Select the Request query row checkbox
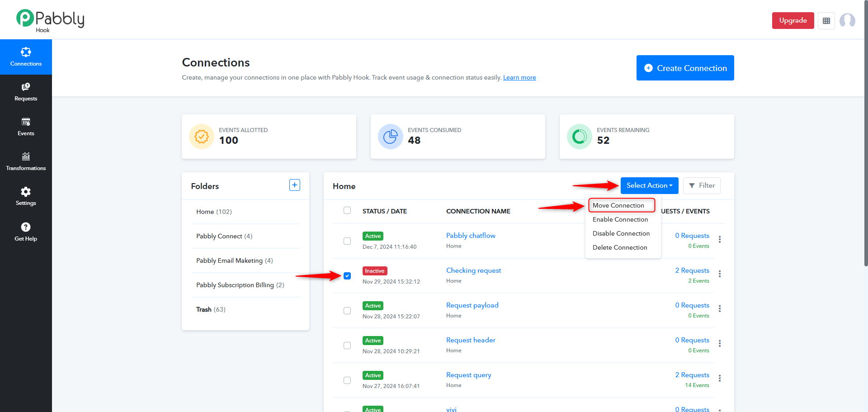 coord(347,380)
